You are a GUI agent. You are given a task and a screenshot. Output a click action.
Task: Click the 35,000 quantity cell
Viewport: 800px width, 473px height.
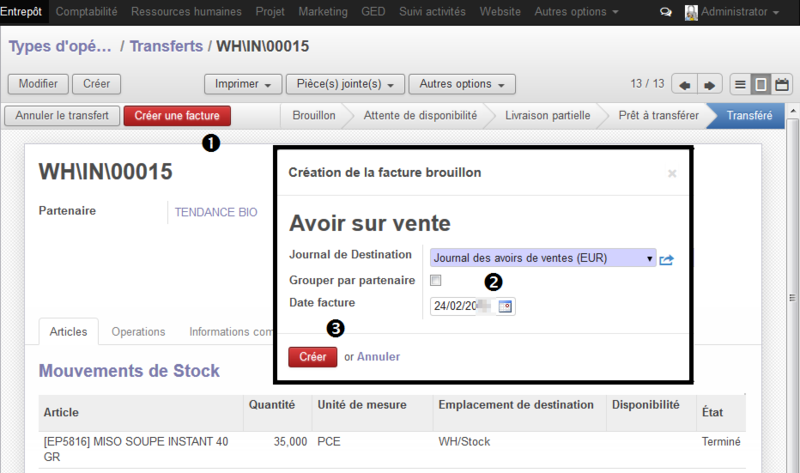pyautogui.click(x=290, y=442)
